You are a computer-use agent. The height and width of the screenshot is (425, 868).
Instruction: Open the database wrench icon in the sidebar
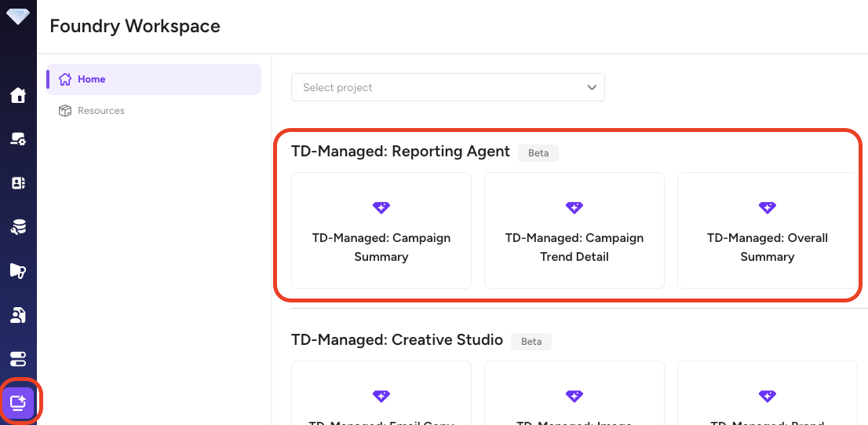18,226
